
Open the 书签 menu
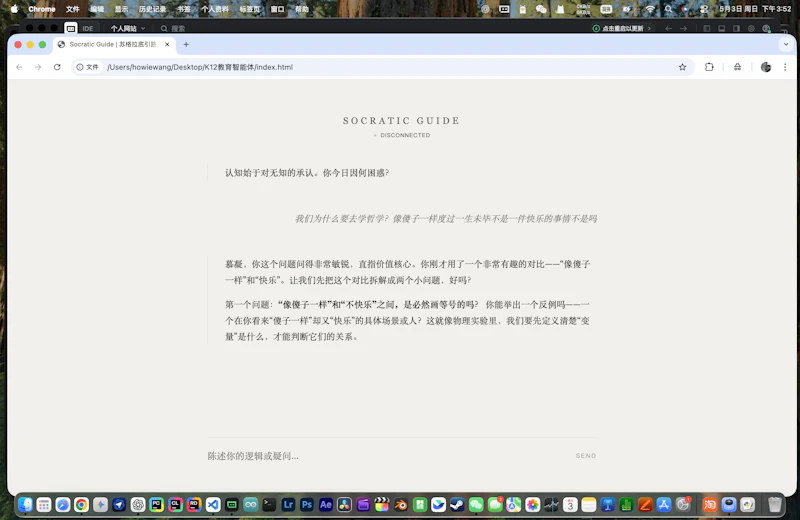point(184,9)
